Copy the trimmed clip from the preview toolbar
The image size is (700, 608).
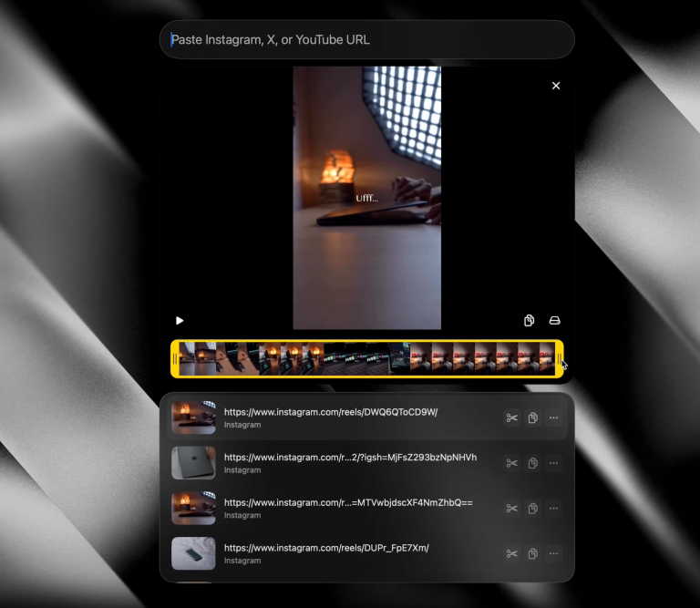529,321
